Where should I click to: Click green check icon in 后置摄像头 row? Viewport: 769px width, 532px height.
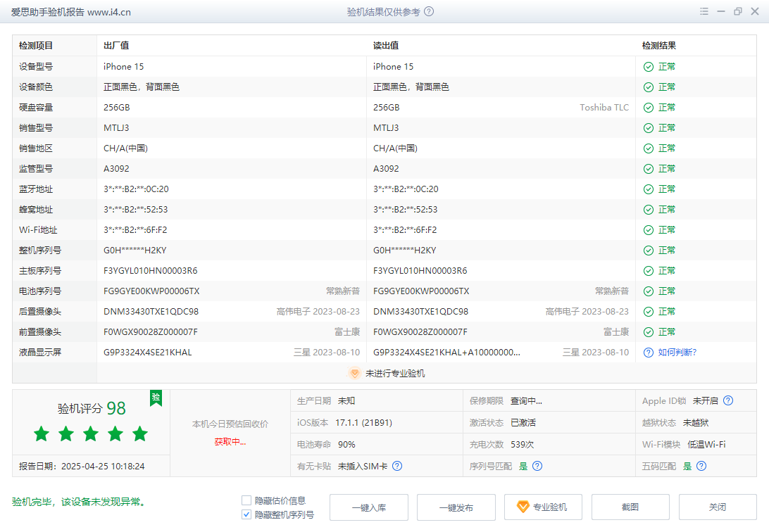pos(649,312)
